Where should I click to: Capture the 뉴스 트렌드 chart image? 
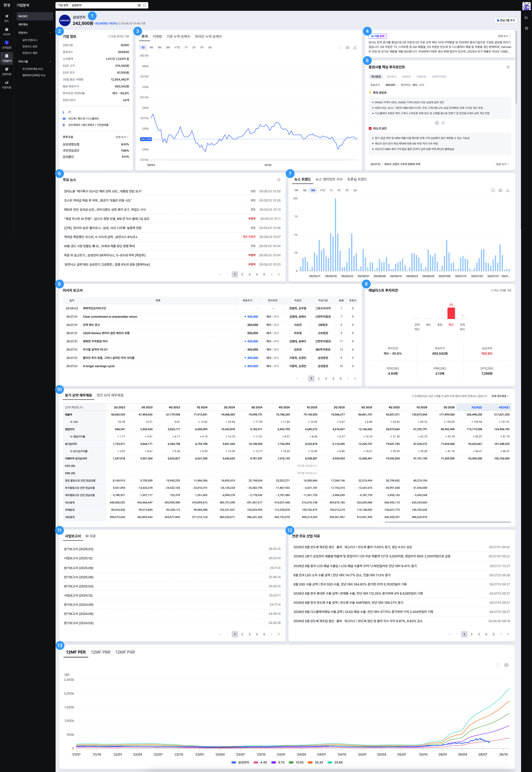click(x=500, y=190)
